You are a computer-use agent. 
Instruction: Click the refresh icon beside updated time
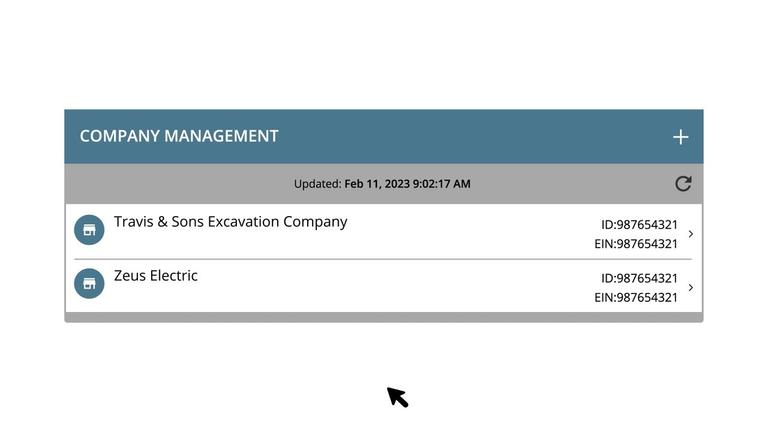tap(683, 184)
